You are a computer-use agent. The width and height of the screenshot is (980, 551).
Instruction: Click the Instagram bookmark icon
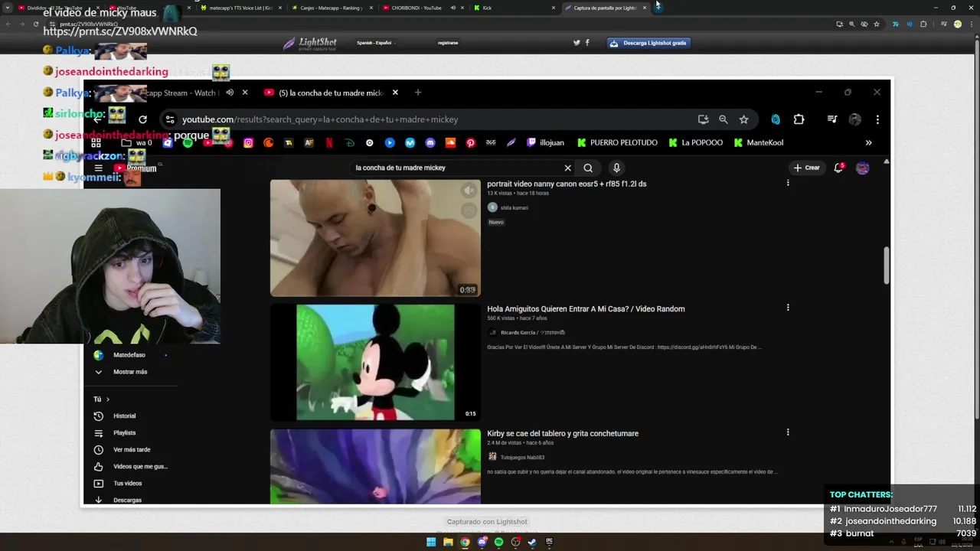(x=248, y=142)
